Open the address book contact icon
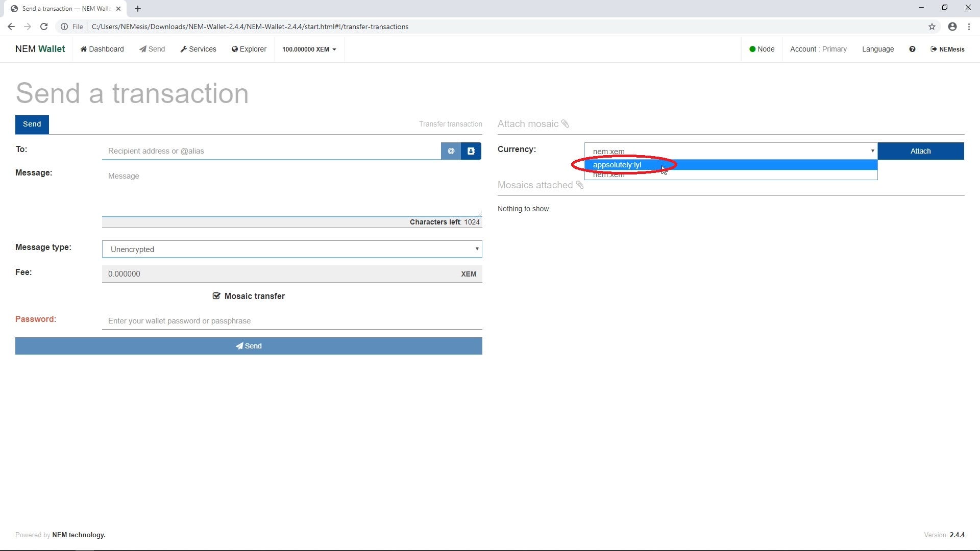980x551 pixels. tap(471, 151)
